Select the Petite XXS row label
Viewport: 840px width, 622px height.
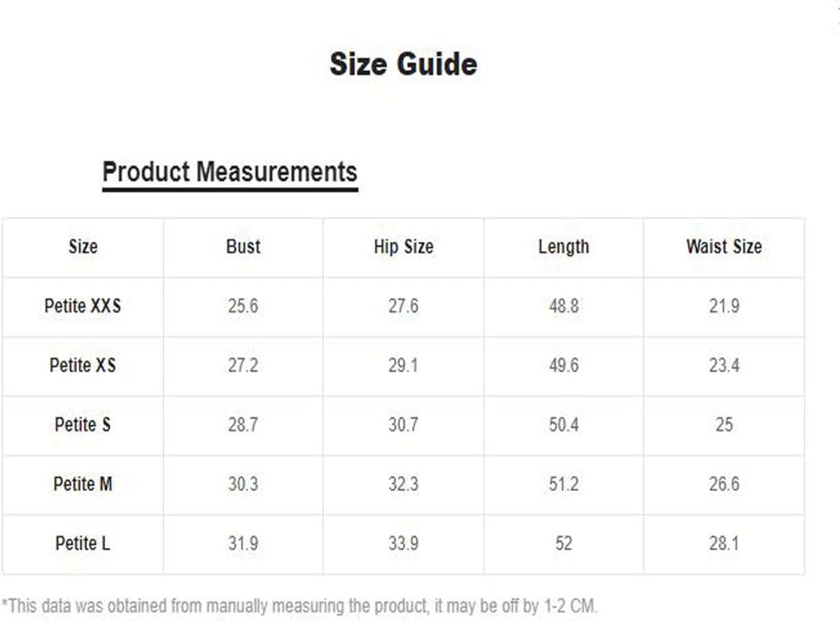[83, 306]
